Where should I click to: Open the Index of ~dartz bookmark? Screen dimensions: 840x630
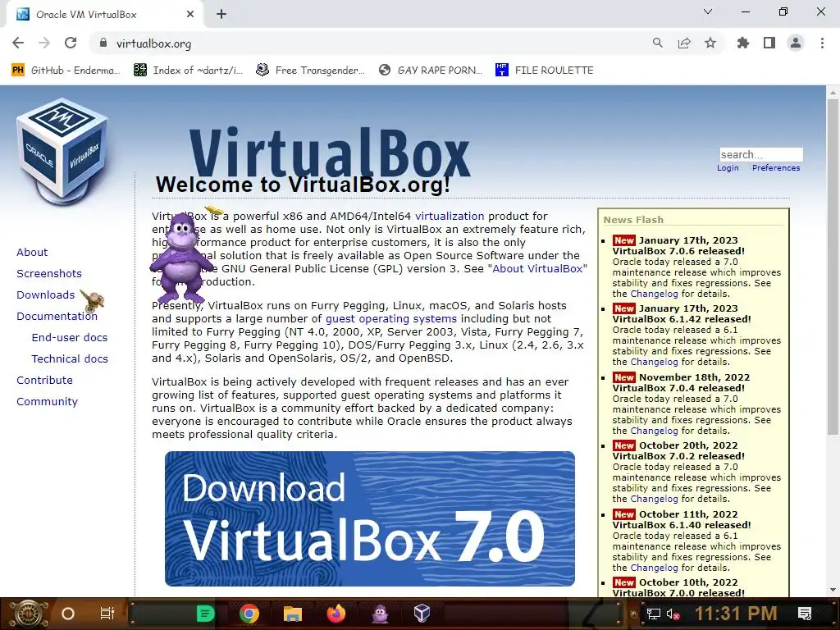[x=188, y=71]
